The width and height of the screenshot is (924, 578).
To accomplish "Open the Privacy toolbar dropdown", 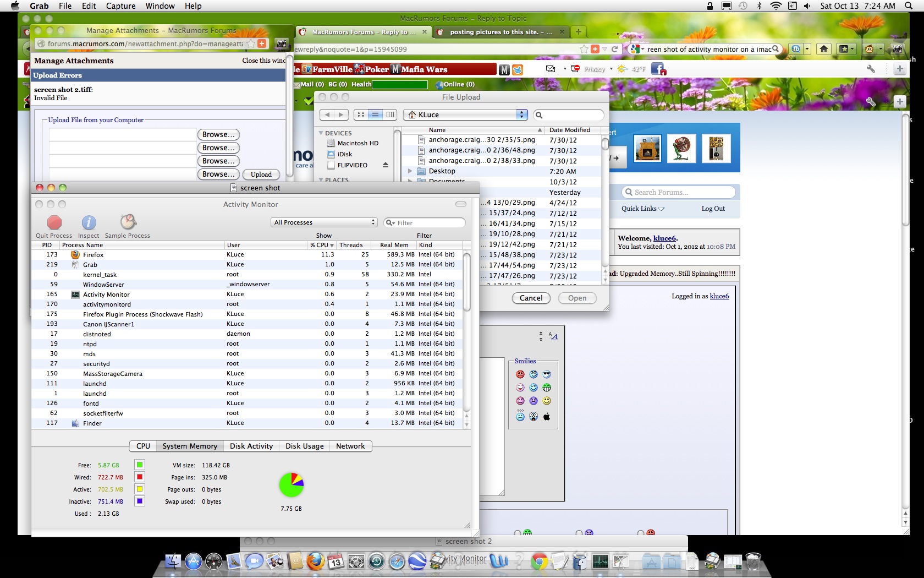I will [611, 69].
